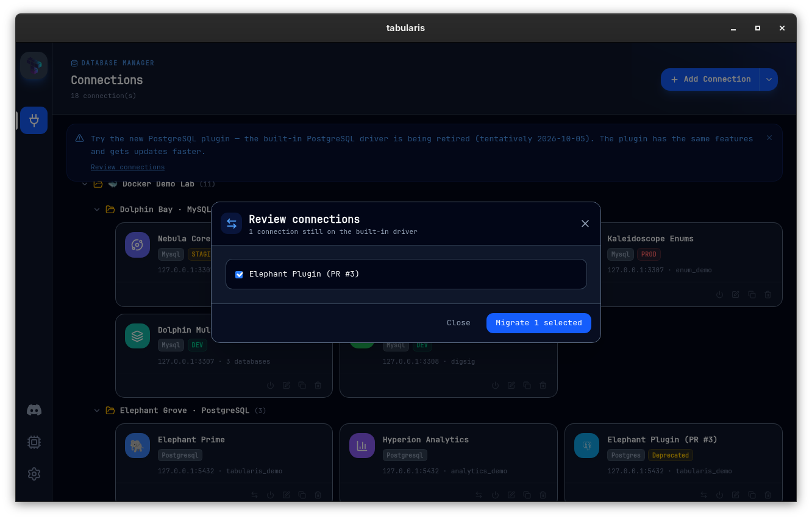Click the Postgres tag on Elephant Plugin card

pyautogui.click(x=625, y=455)
